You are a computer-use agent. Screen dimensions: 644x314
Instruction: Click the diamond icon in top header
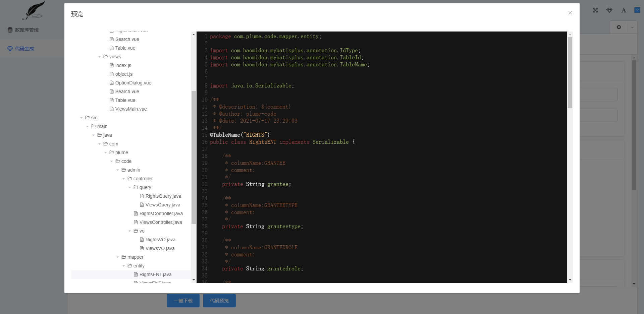tap(609, 10)
